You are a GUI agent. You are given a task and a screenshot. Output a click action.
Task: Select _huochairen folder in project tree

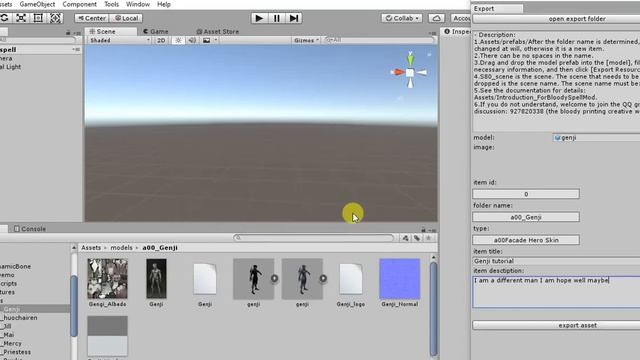click(20, 318)
